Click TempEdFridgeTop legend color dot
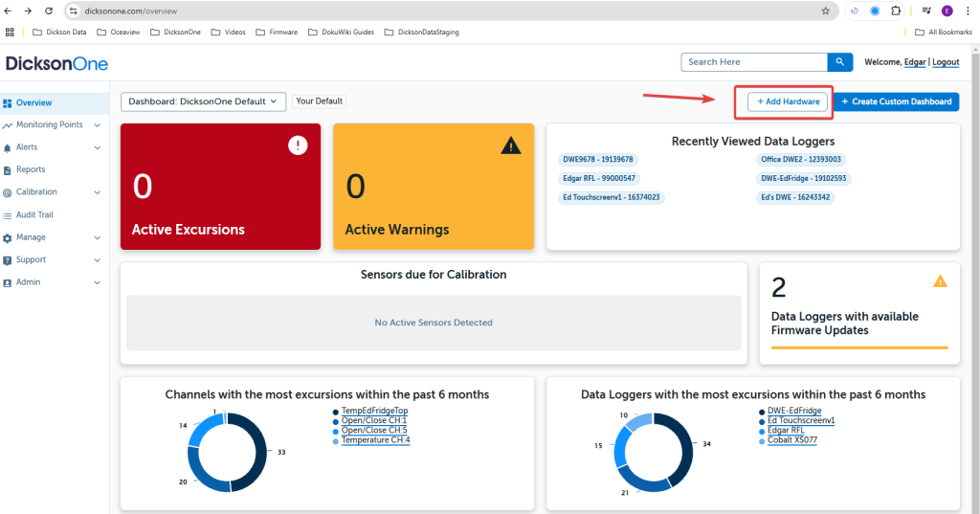The height and width of the screenshot is (514, 980). click(x=336, y=412)
